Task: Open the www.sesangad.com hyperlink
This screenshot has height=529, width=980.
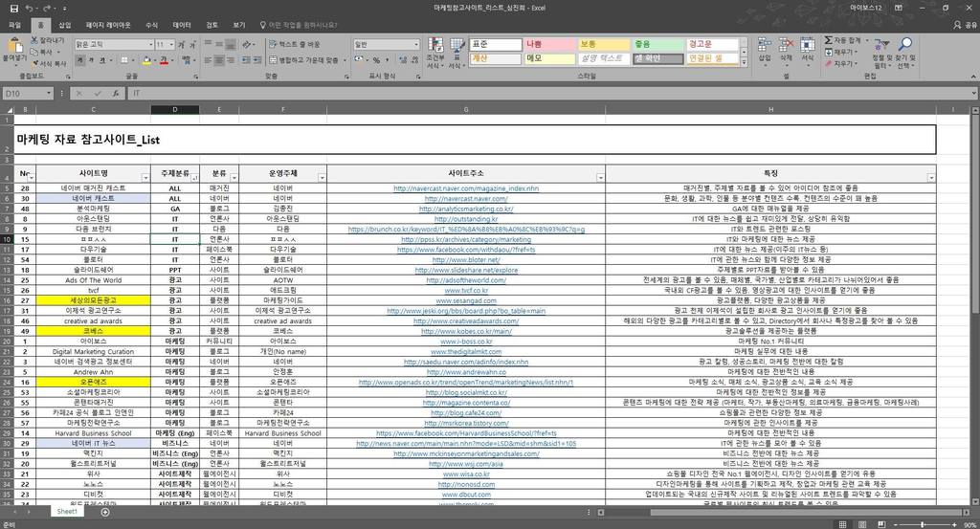Action: pos(466,300)
